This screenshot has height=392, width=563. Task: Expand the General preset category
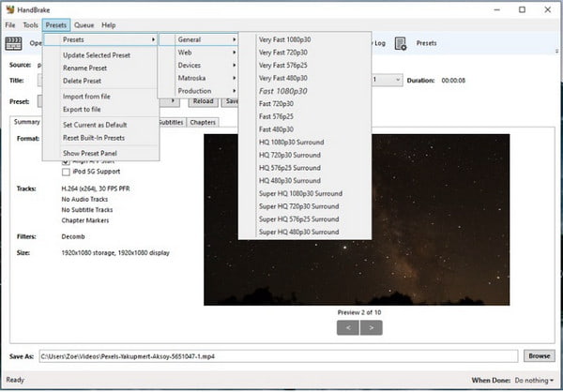(198, 39)
